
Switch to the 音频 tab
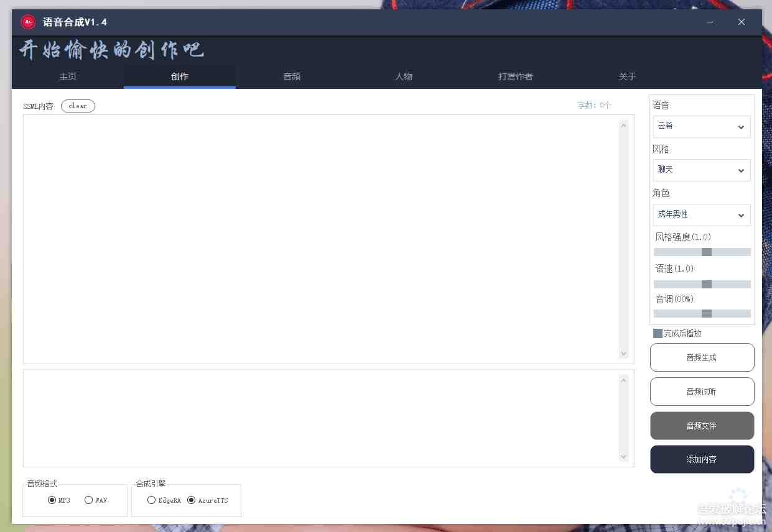coord(291,76)
